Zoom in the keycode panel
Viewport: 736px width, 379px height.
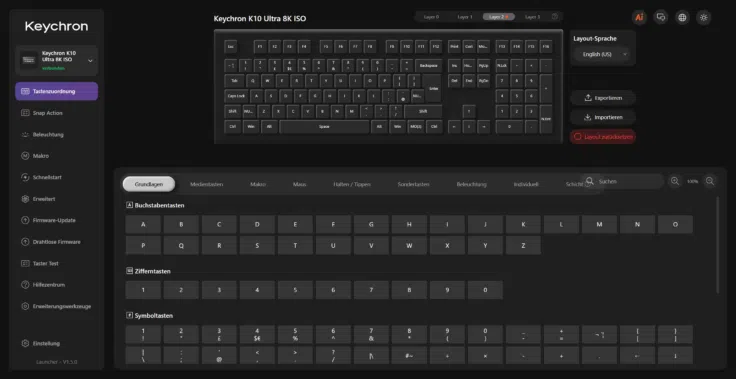pos(675,181)
